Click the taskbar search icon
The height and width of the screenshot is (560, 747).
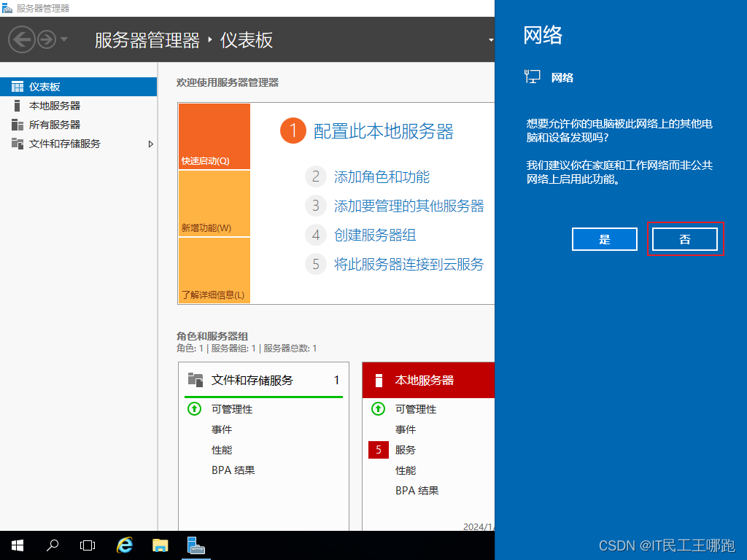tap(52, 545)
